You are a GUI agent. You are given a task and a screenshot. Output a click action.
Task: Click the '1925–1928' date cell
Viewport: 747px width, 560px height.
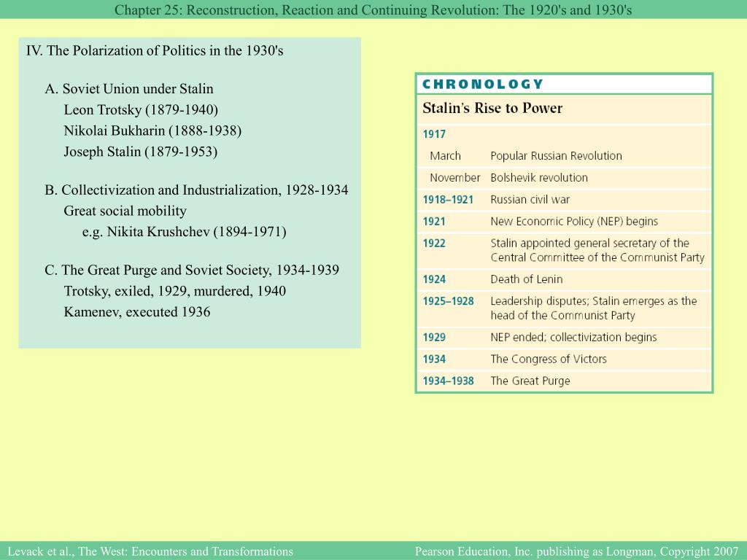pyautogui.click(x=448, y=301)
